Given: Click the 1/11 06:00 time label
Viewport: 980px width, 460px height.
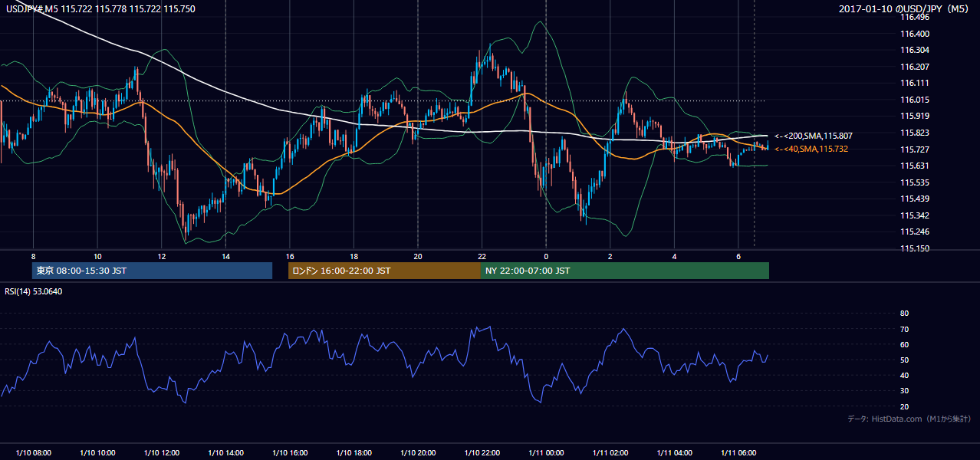Looking at the screenshot, I should click(x=738, y=453).
